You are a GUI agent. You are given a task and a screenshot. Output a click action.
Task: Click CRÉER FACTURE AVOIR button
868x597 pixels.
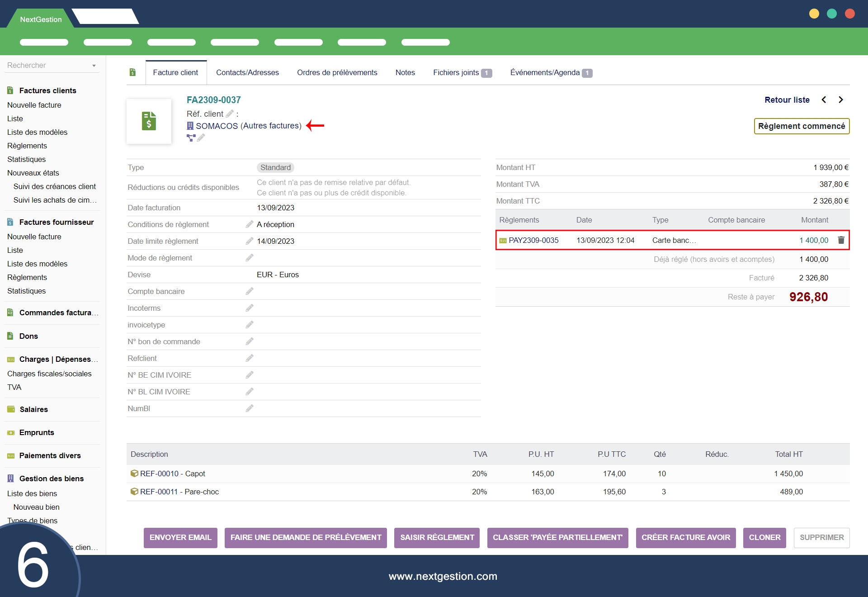pos(685,537)
